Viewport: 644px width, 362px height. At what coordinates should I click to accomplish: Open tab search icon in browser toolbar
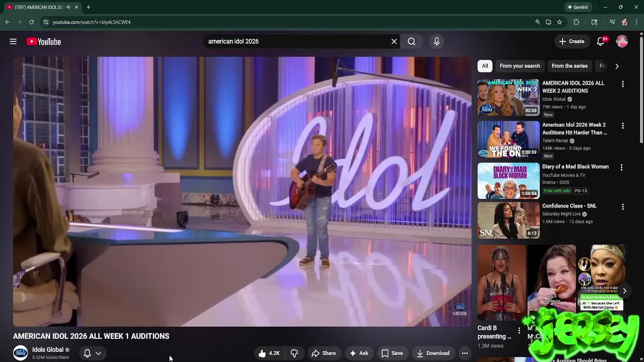pos(594,22)
